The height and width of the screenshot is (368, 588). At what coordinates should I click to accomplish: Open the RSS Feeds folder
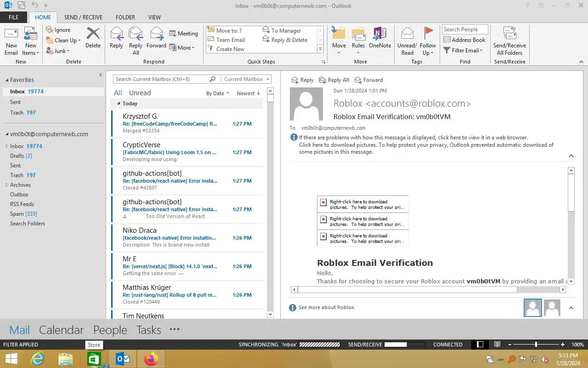[22, 204]
